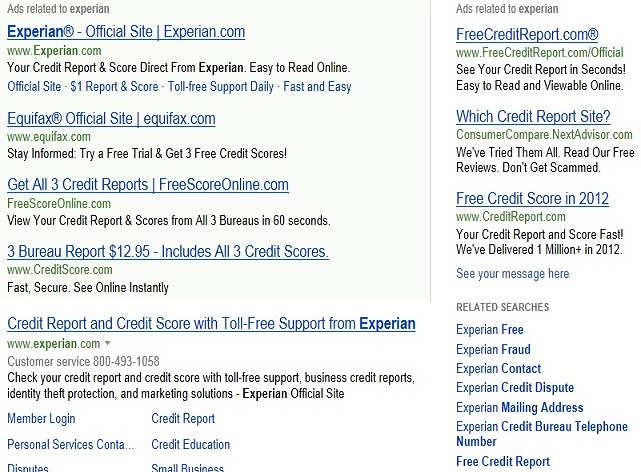
Task: Select related search 'Experian Free'
Action: click(x=490, y=329)
